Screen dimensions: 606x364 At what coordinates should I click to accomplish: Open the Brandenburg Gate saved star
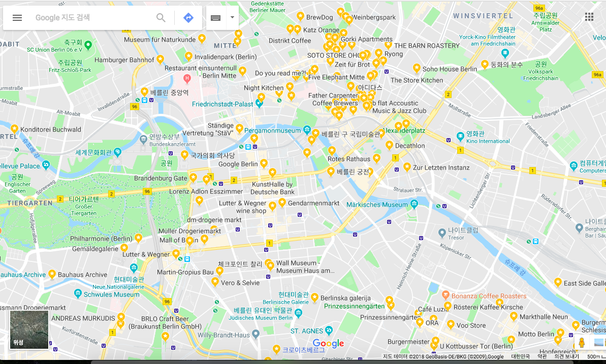(x=193, y=178)
